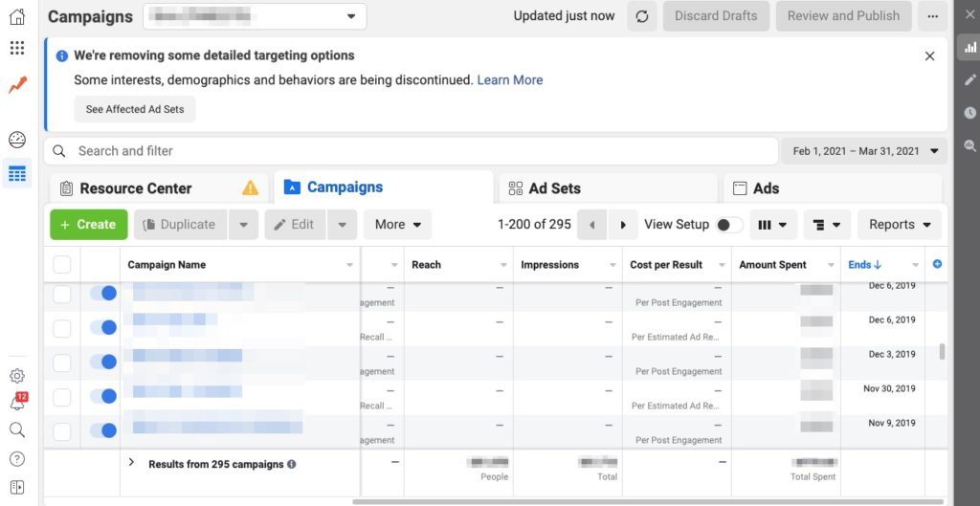Open the nine-dot apps grid menu

click(16, 48)
